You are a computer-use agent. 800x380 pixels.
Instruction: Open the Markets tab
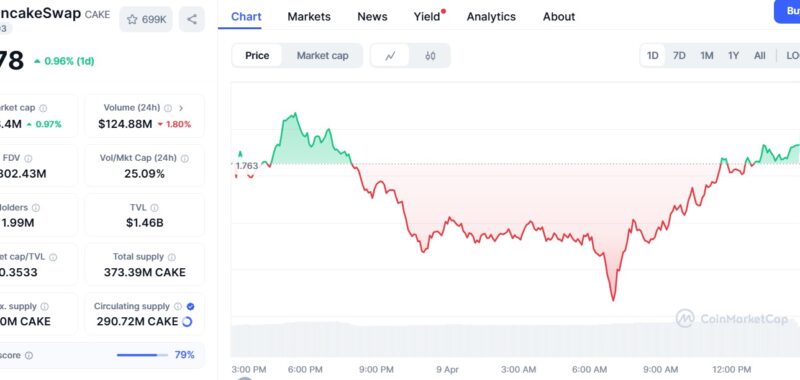pos(309,17)
